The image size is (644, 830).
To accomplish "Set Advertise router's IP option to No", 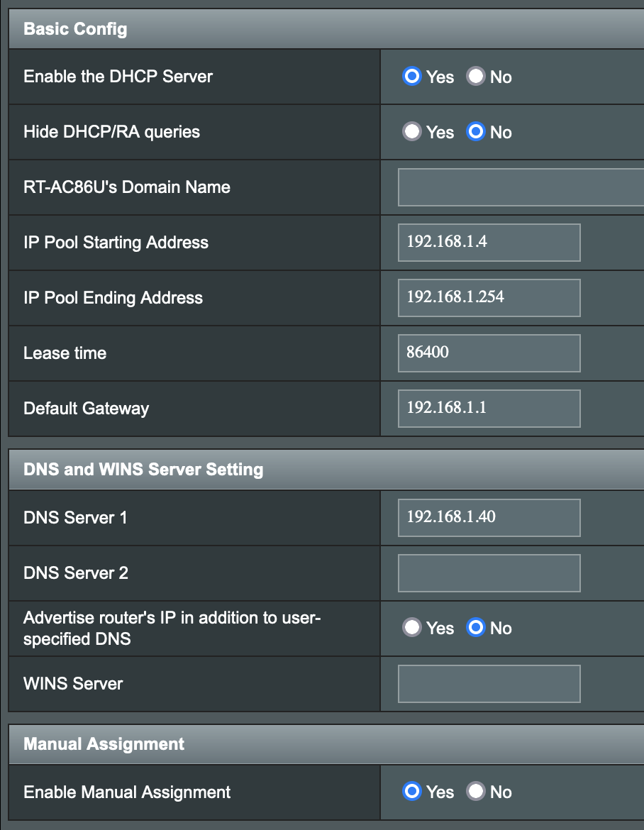I will tap(475, 628).
